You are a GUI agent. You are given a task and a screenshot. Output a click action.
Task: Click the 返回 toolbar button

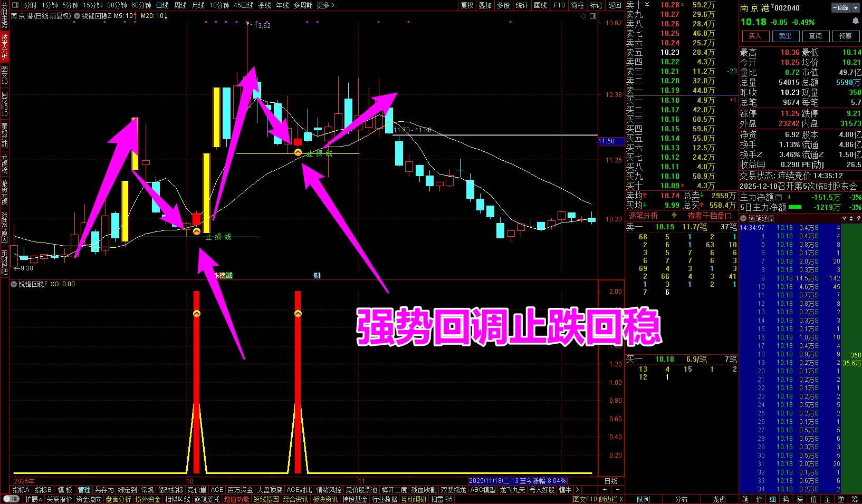[x=615, y=5]
